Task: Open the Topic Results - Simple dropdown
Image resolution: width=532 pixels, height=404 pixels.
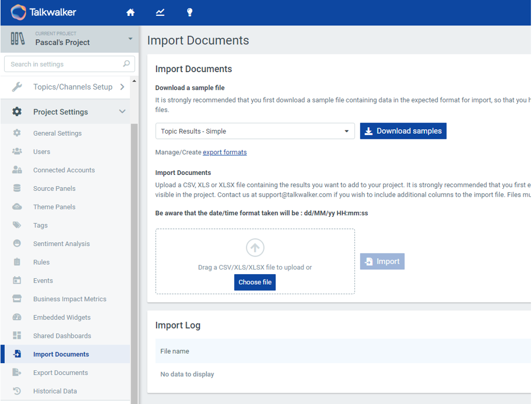Action: click(255, 131)
